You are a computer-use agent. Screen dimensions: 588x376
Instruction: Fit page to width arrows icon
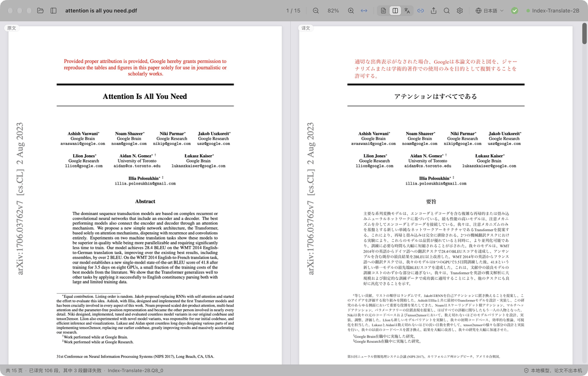point(363,11)
